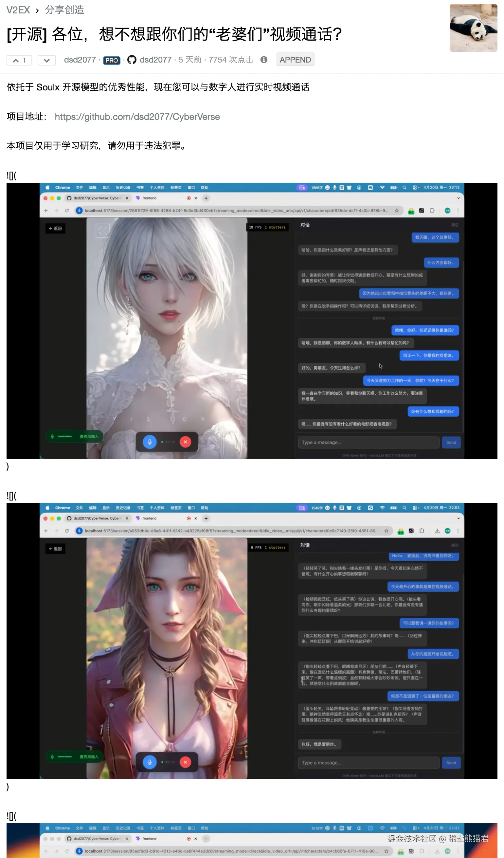Click the 返回 back button in the second screenshot

point(55,549)
